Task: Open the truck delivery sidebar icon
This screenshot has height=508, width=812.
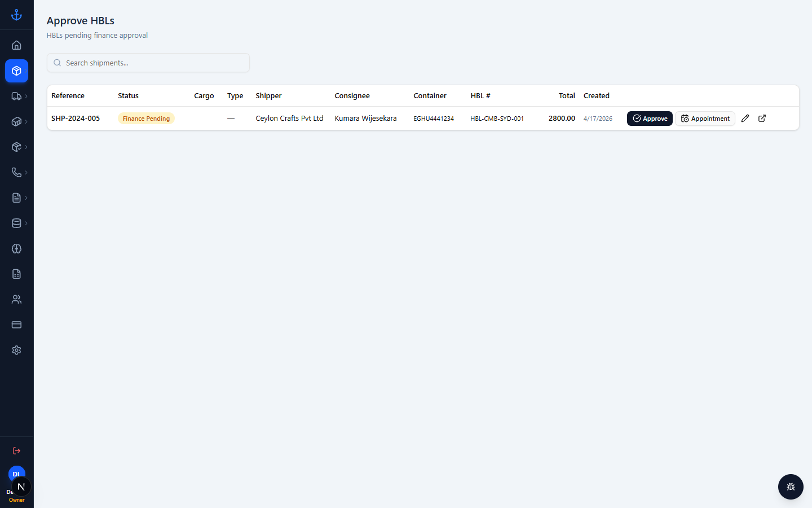Action: coord(16,96)
